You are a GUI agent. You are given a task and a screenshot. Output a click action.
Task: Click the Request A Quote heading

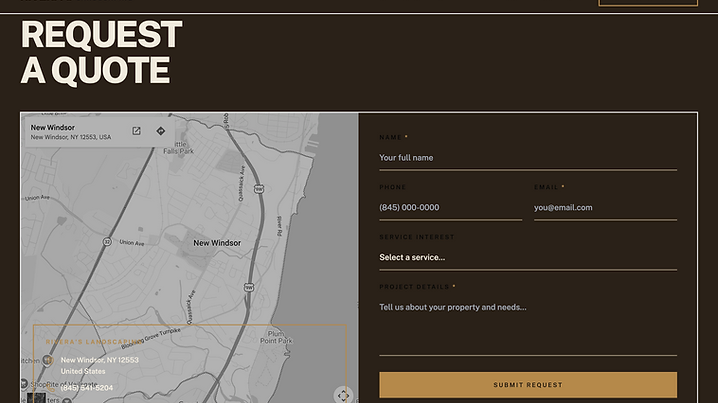(101, 52)
